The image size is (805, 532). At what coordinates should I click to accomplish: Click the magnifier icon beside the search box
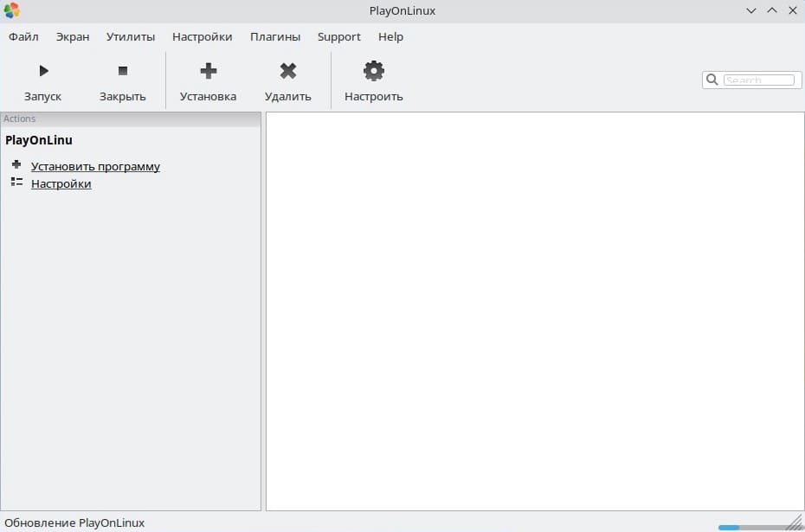[712, 80]
